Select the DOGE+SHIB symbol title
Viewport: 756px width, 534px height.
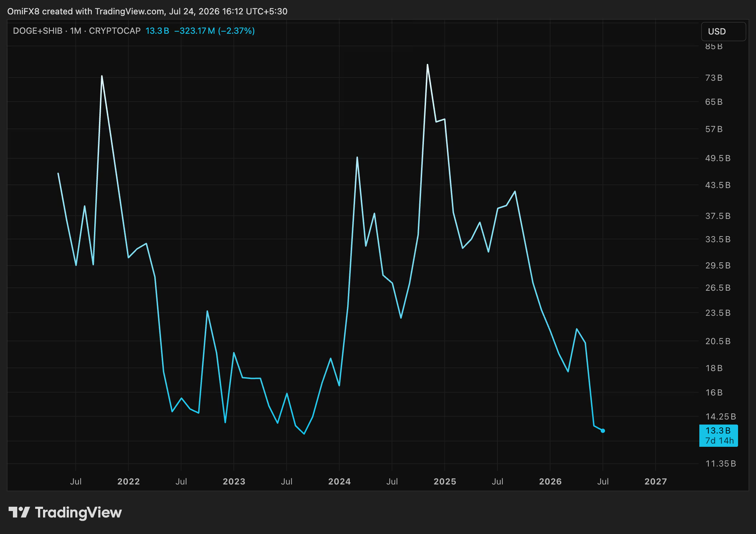(x=38, y=31)
